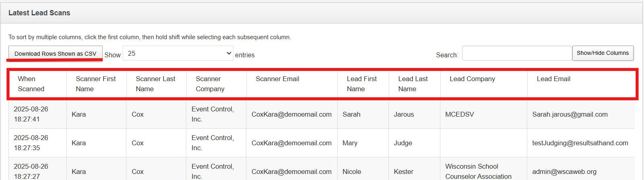The height and width of the screenshot is (180, 644).
Task: Click Download Rows Shown as CSV button
Action: pyautogui.click(x=56, y=54)
